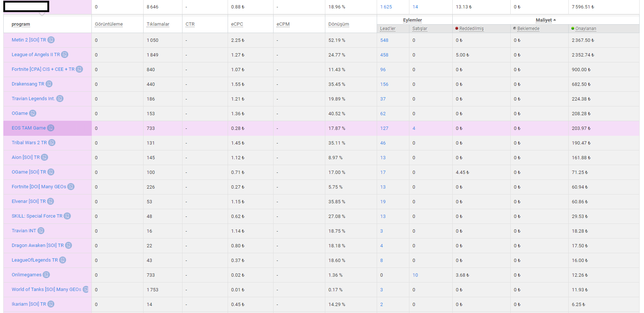Open the Dragon Awaken [SOI] TR link

tap(38, 245)
